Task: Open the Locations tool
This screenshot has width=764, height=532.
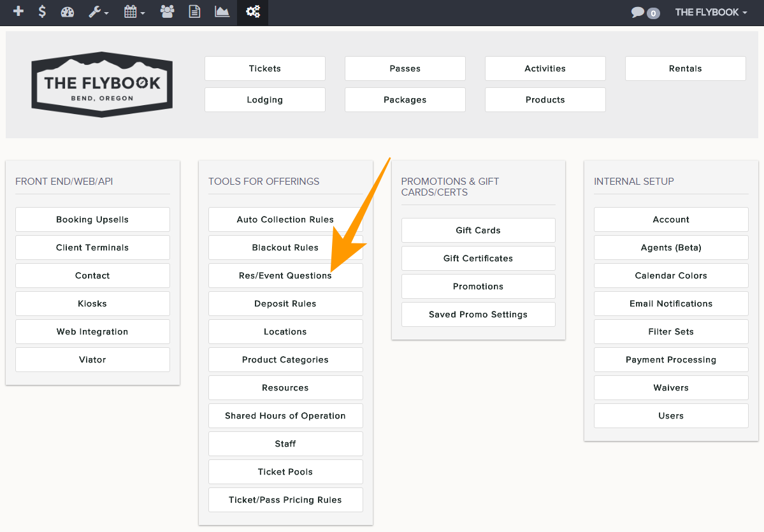Action: tap(285, 332)
